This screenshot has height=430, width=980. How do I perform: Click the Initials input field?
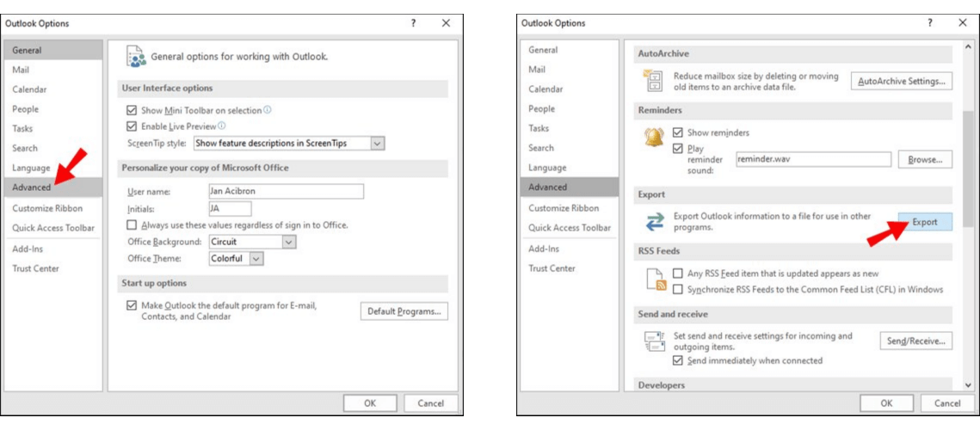coord(230,209)
